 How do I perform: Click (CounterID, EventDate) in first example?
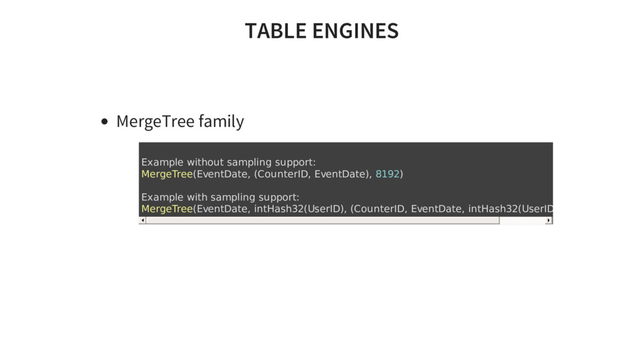point(311,174)
